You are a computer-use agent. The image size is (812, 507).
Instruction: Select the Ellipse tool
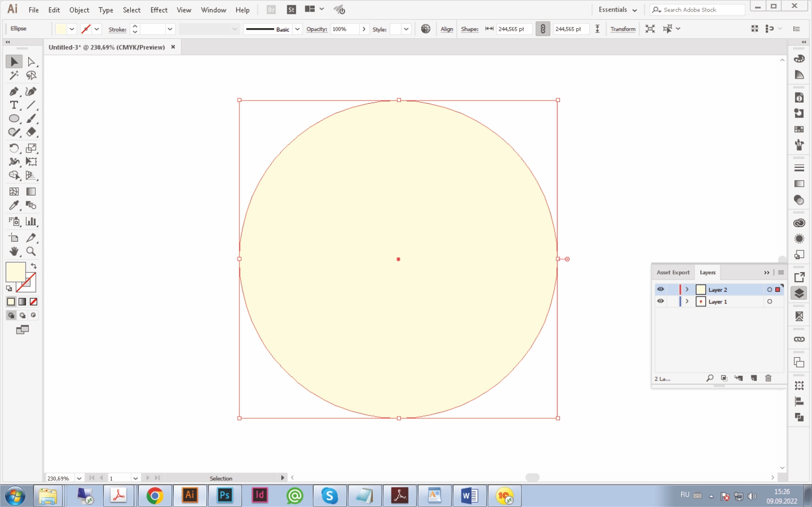pos(14,119)
